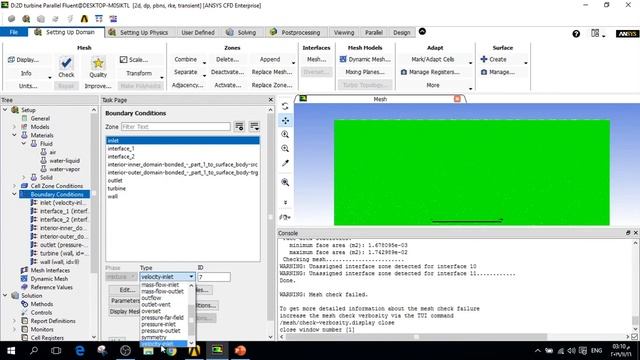Click the fit to window magnifier icon
The image size is (640, 360).
click(x=285, y=182)
